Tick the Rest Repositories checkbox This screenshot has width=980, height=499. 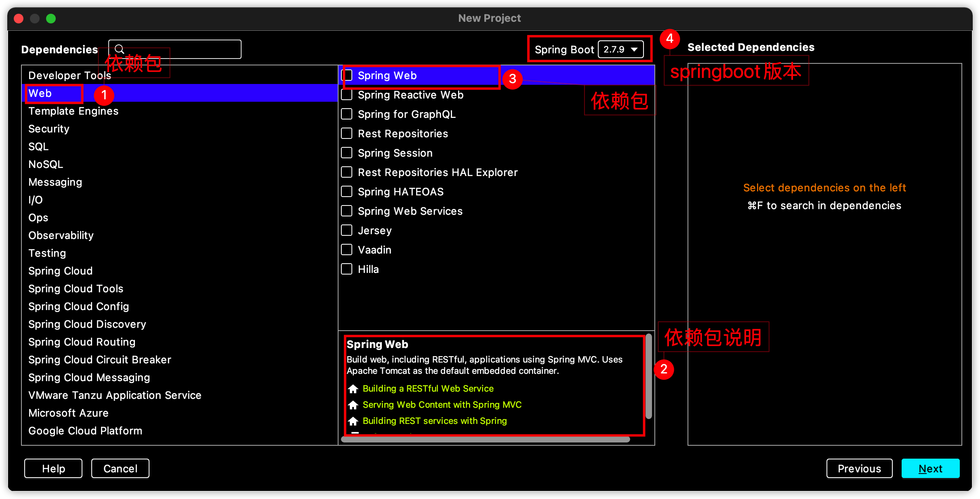click(x=347, y=134)
